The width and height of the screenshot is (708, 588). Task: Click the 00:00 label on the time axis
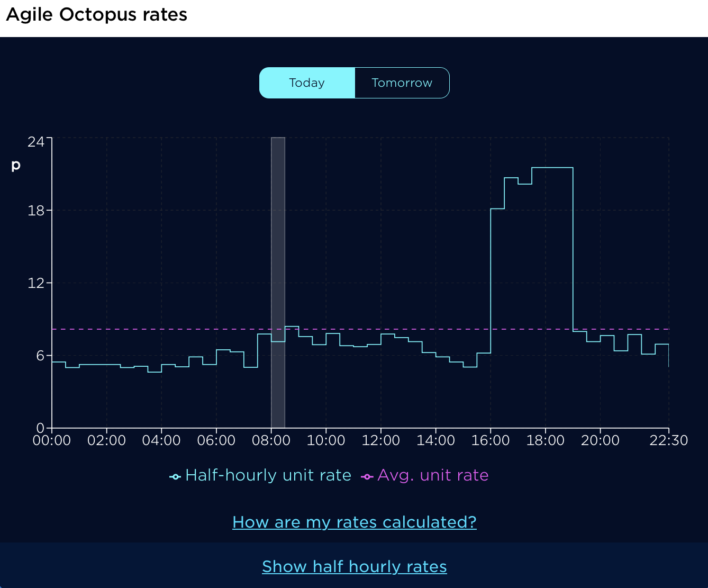point(51,440)
